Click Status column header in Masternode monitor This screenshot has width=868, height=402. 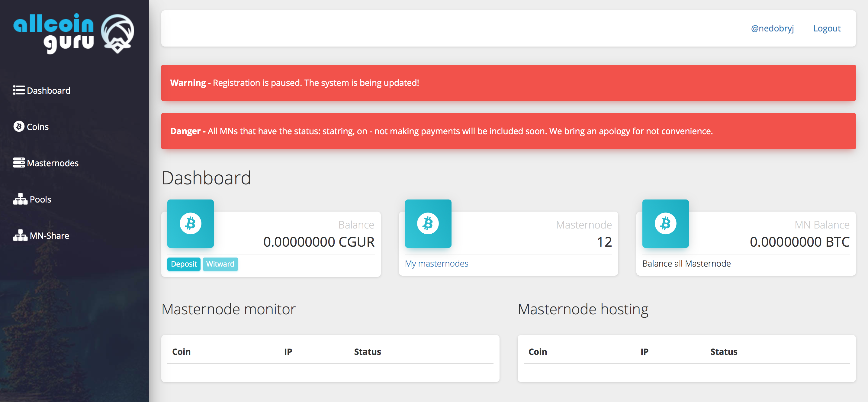point(367,352)
